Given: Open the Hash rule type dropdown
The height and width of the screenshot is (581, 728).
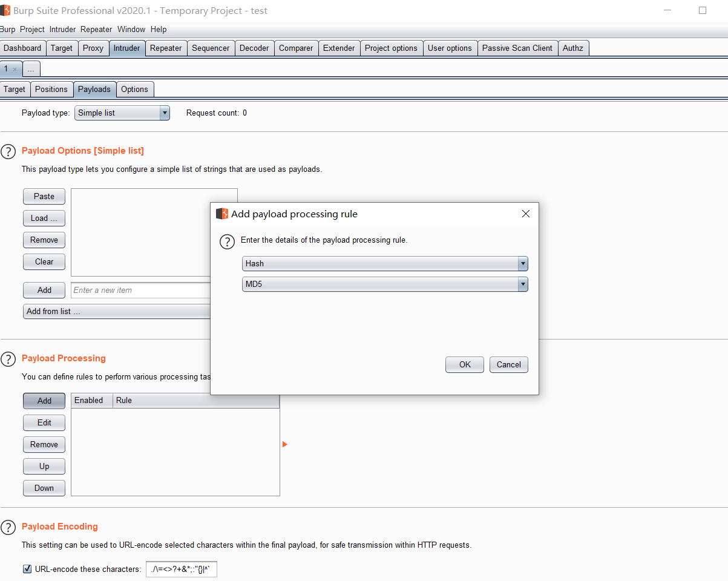Looking at the screenshot, I should click(x=385, y=264).
